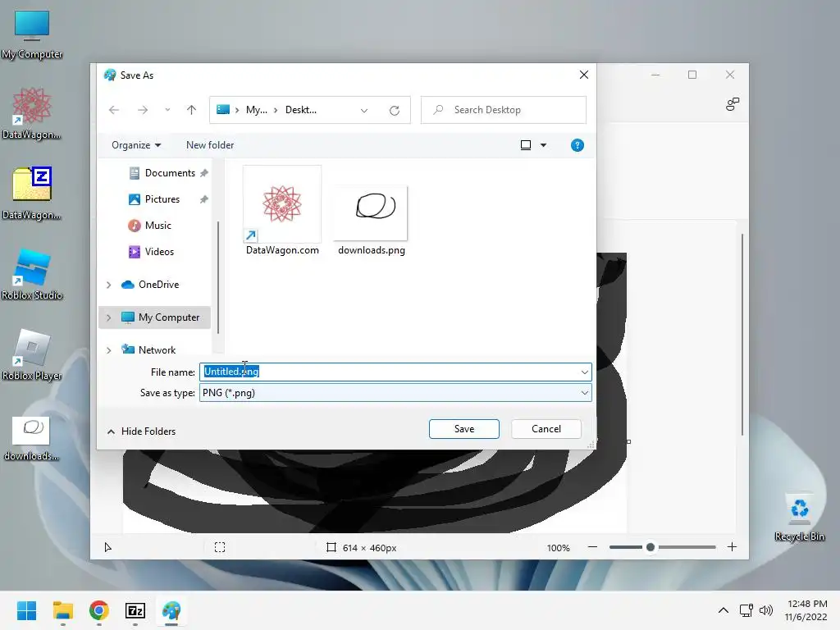840x630 pixels.
Task: Open the Organize menu
Action: click(x=136, y=145)
